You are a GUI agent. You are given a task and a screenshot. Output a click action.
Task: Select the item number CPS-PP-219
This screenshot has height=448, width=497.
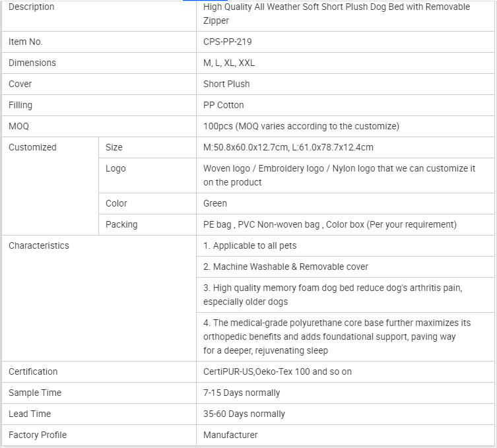[x=227, y=42]
